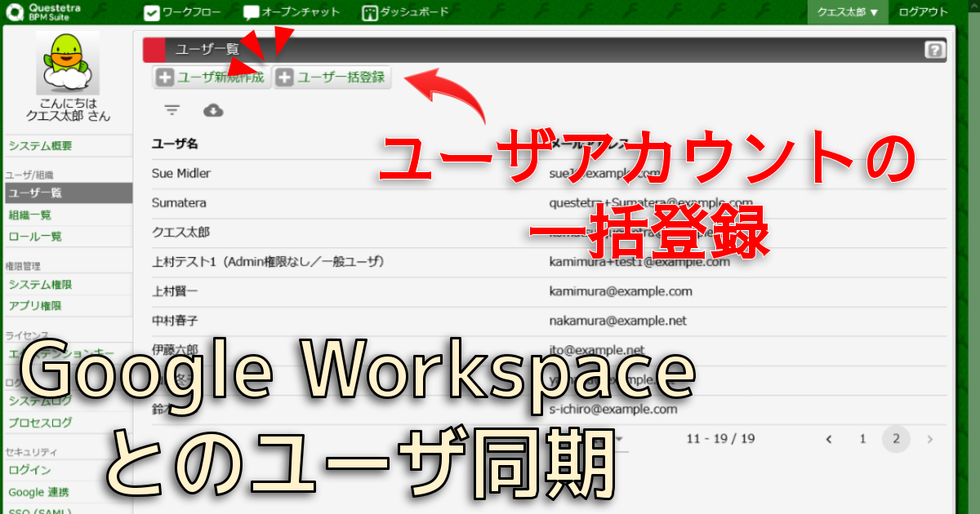Go to previous page arrow
This screenshot has height=514, width=980.
[829, 439]
